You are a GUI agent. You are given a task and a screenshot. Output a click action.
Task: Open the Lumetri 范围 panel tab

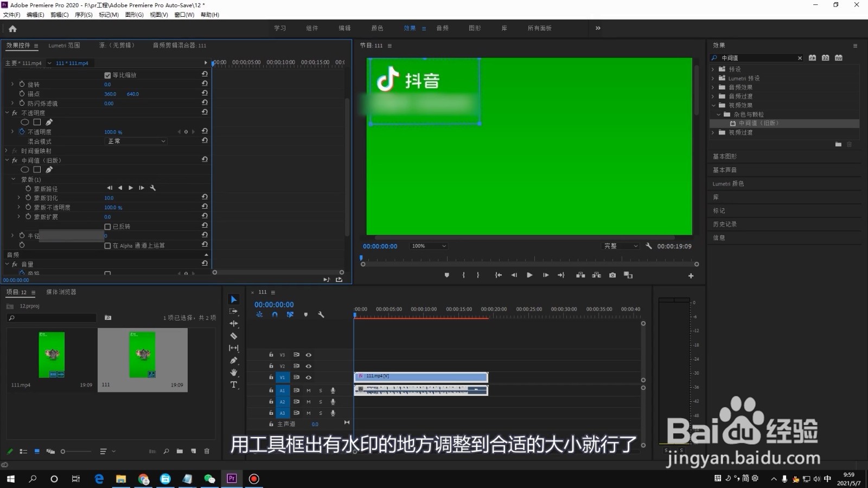(x=64, y=46)
